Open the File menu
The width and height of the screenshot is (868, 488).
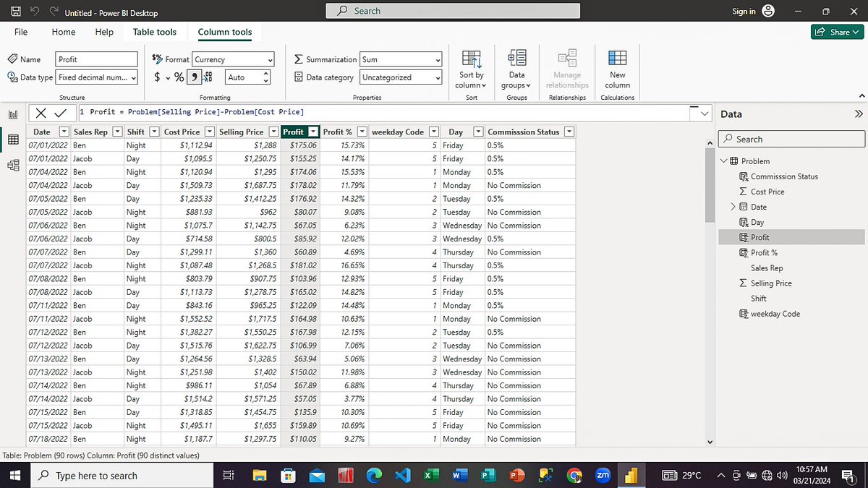[x=21, y=32]
